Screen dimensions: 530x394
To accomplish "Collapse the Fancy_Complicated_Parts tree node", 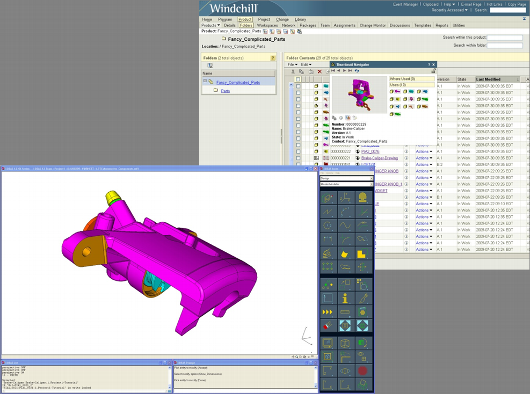I will click(205, 81).
